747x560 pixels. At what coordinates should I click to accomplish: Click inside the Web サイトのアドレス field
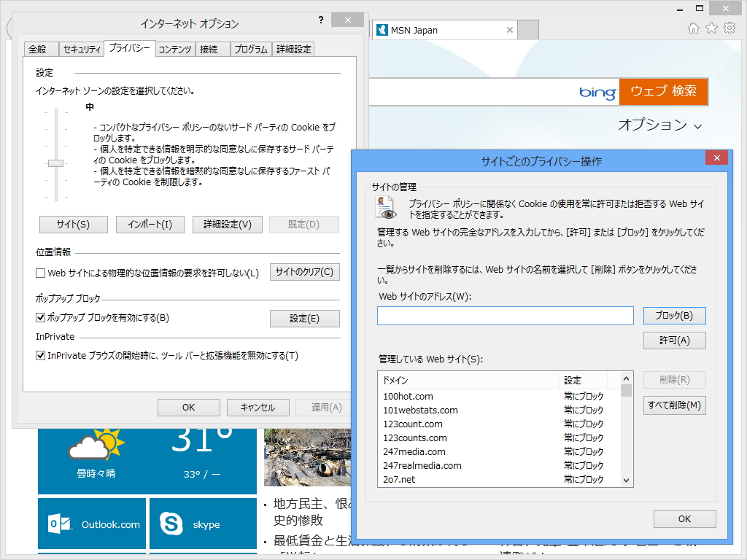click(x=505, y=315)
